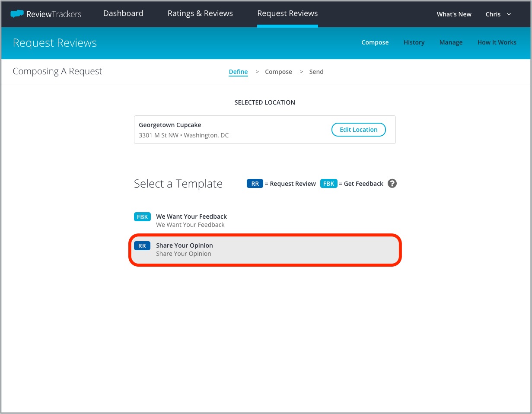Open the Manage section

[451, 42]
